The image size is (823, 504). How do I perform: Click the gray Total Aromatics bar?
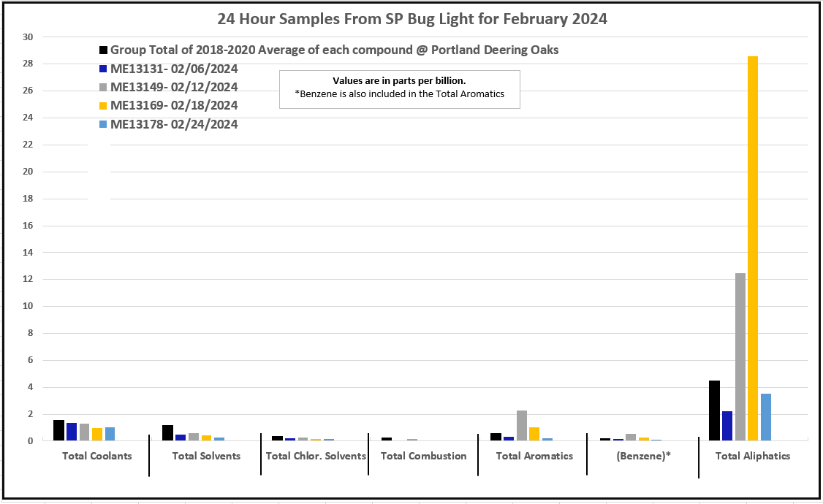[521, 425]
